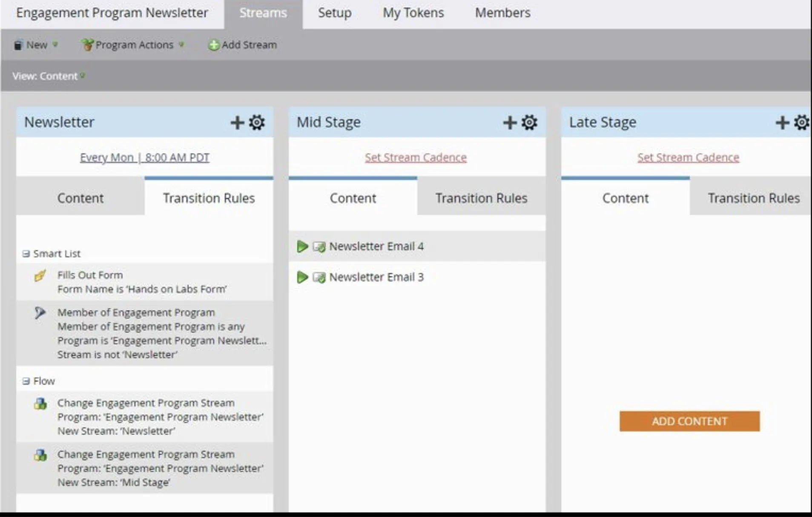
Task: Click the green activate arrow for Newsletter Email 4
Action: coord(302,246)
